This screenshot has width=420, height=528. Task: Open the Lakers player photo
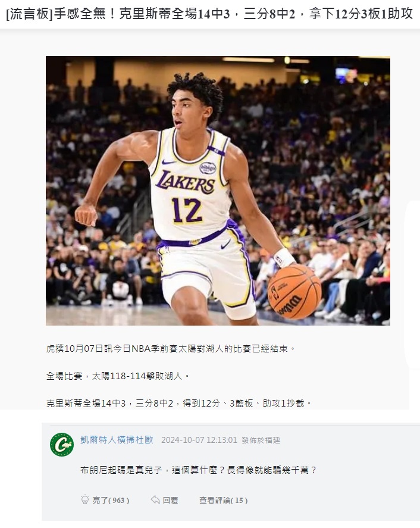tap(218, 190)
